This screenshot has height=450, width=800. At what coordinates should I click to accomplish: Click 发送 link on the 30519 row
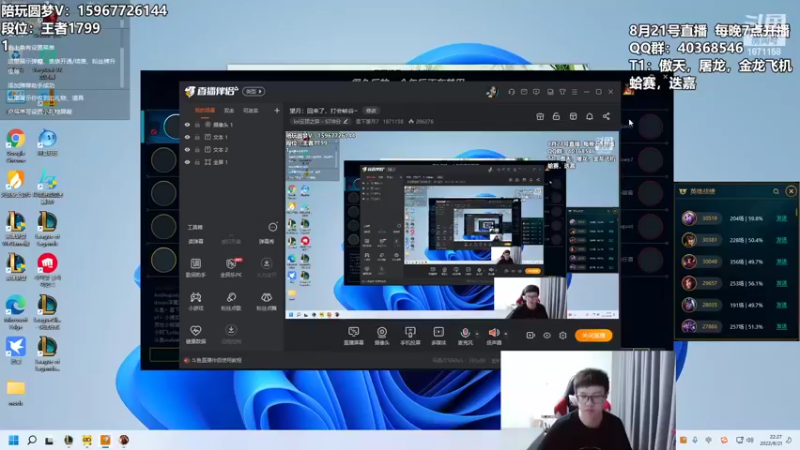(x=781, y=218)
